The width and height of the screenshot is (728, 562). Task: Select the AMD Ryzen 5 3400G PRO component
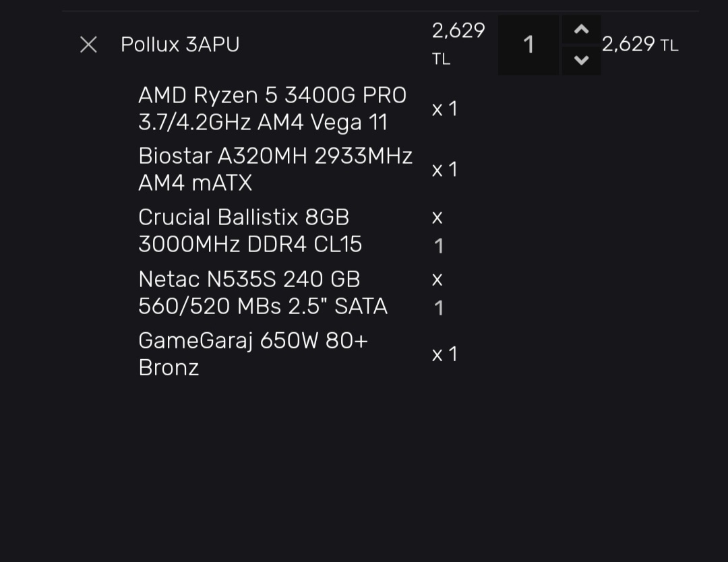(x=272, y=96)
